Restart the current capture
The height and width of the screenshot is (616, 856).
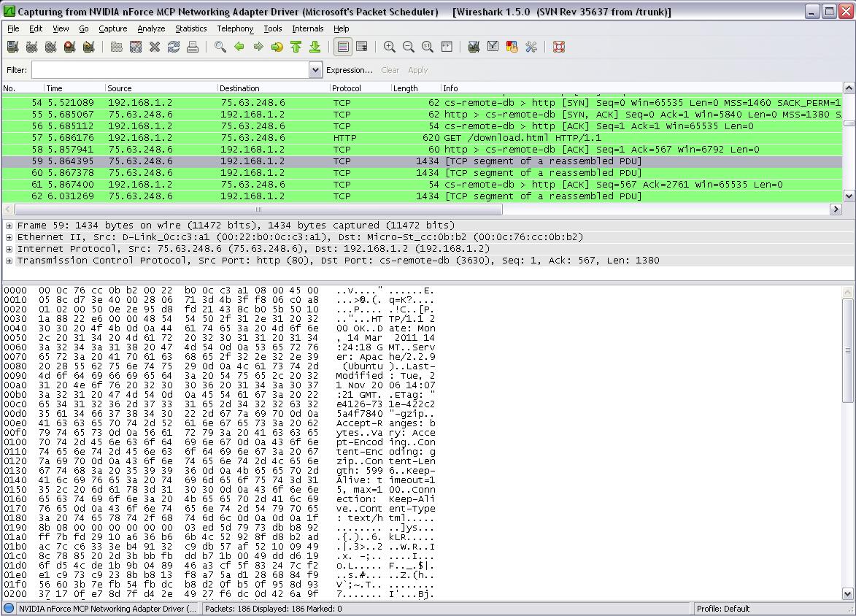88,46
